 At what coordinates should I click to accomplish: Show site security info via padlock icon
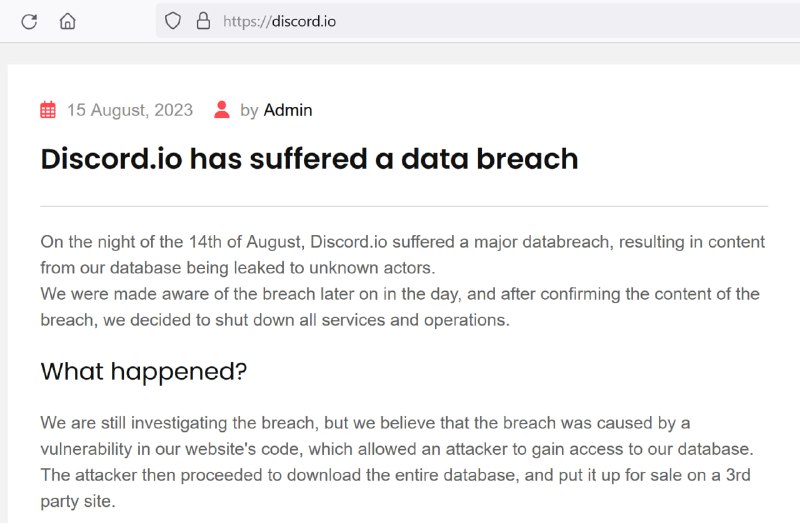tap(203, 21)
